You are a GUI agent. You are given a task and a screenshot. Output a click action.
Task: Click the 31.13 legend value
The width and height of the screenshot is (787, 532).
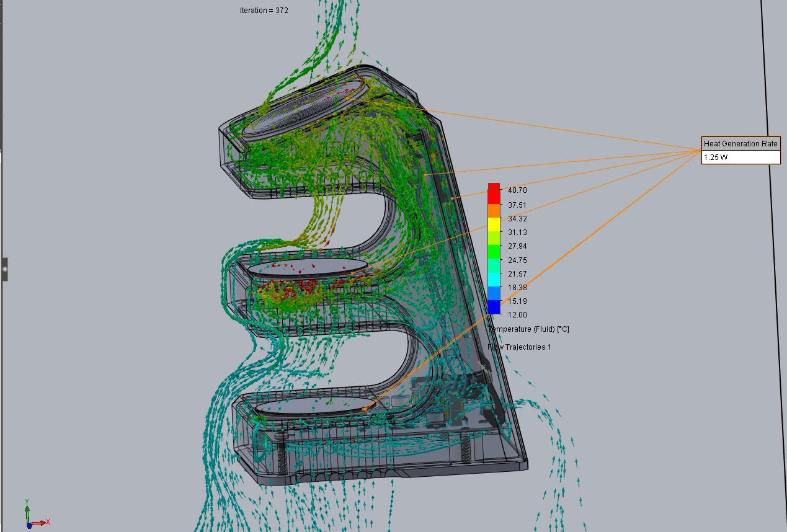(518, 233)
